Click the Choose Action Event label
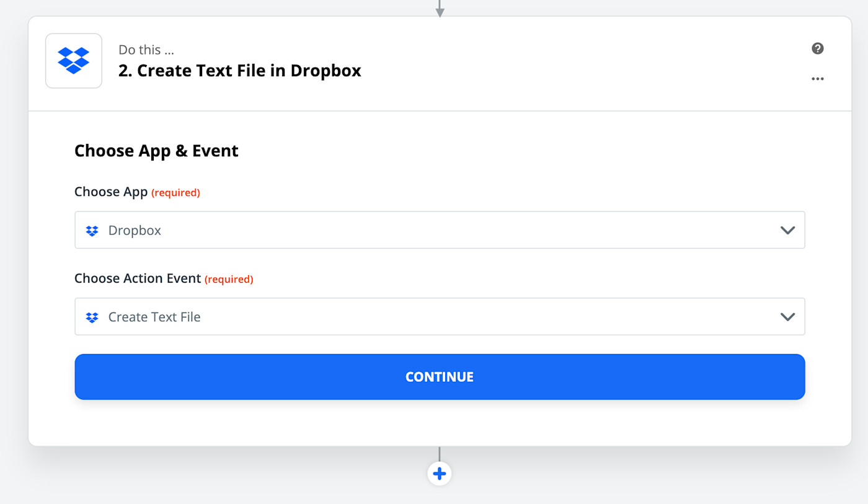This screenshot has width=868, height=504. click(x=138, y=279)
